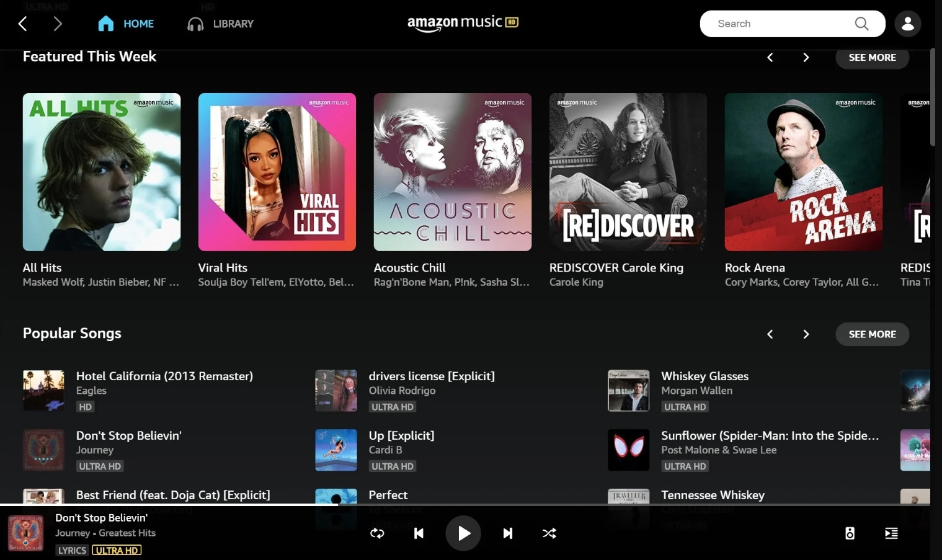
Task: Open the REDISCOVER Carole King cover
Action: click(628, 172)
